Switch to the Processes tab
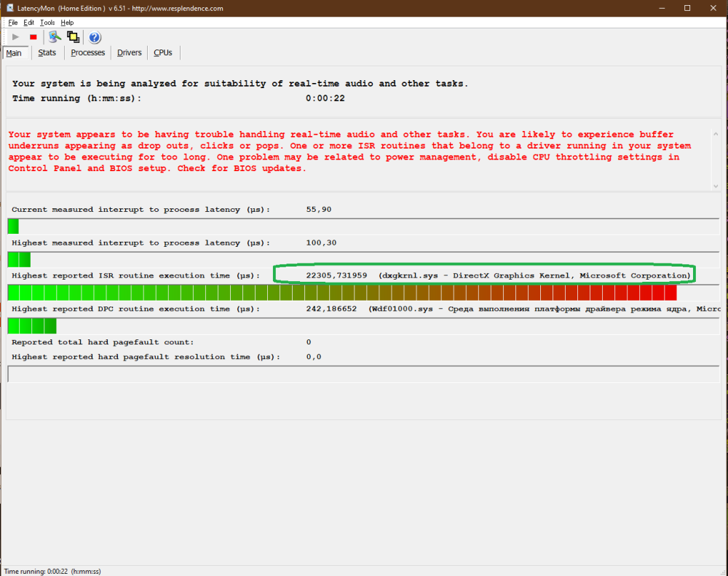Image resolution: width=728 pixels, height=576 pixels. 88,53
